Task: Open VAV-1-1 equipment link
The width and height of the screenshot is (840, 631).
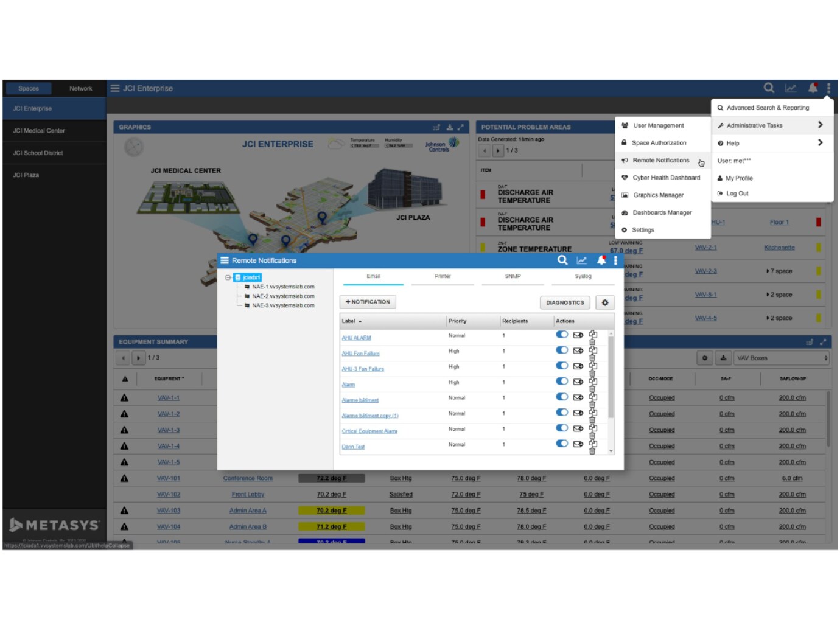Action: 167,397
